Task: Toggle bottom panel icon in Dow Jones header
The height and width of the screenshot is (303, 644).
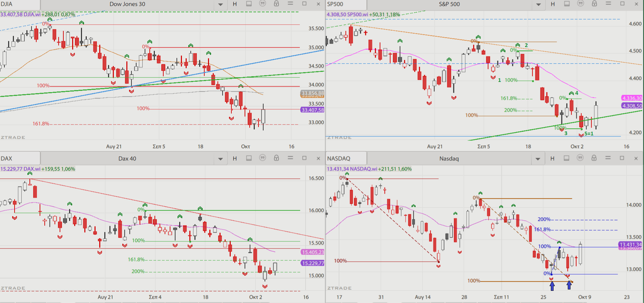Action: pos(249,4)
